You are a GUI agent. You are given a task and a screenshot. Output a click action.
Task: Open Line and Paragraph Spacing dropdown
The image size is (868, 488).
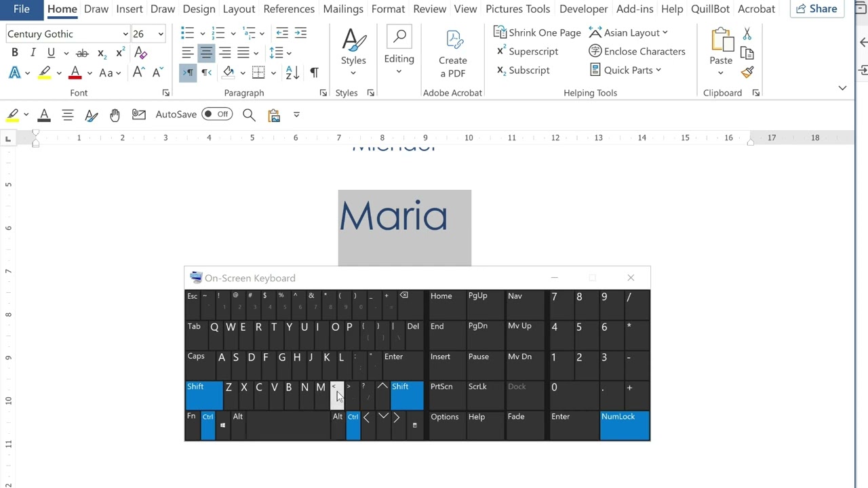[x=279, y=53]
